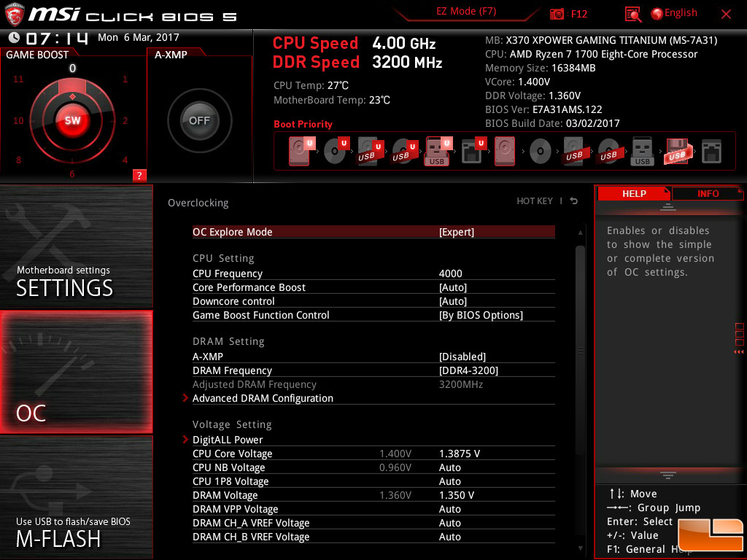Select the UEFI network boot device icon
Screen dimensions: 747x560
[473, 151]
